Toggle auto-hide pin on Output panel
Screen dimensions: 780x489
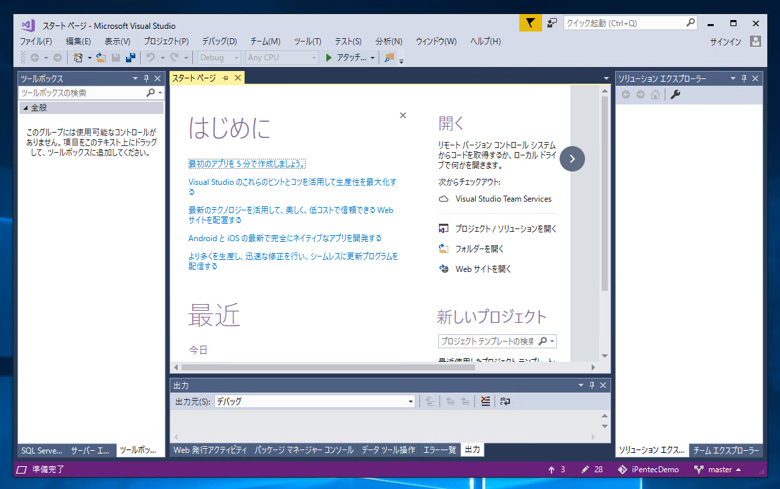592,386
